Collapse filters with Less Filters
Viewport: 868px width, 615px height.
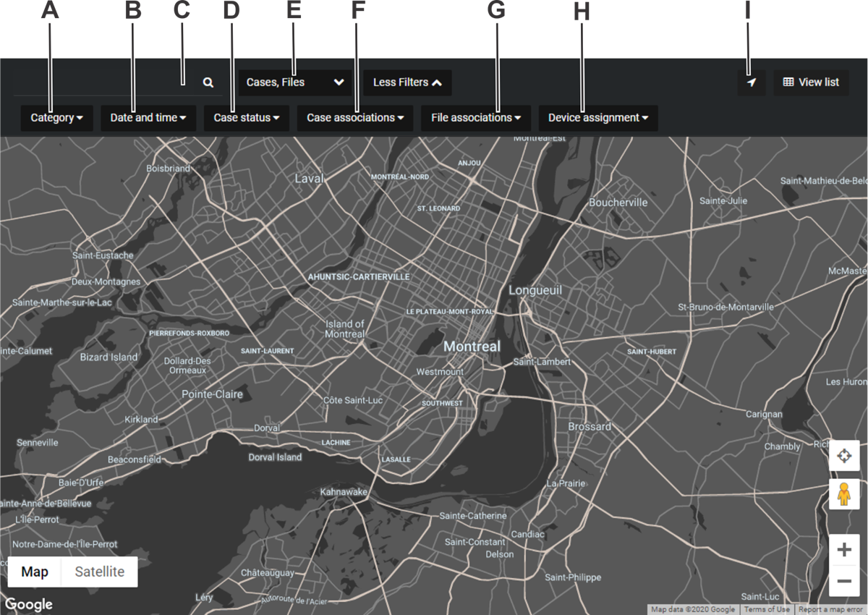(x=407, y=82)
